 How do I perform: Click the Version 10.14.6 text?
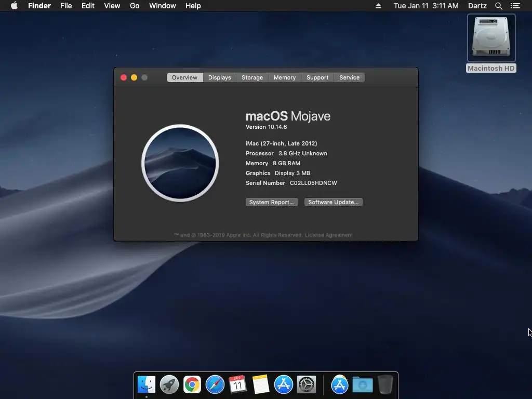267,127
